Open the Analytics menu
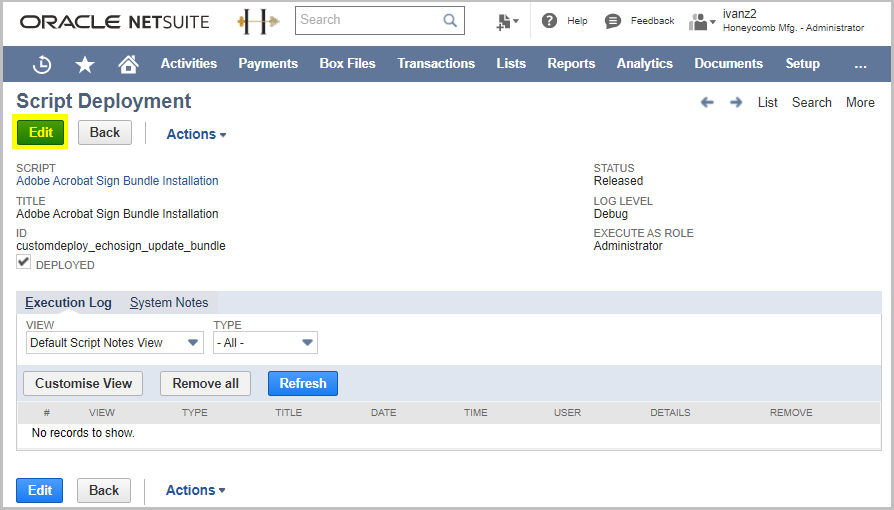 point(645,63)
